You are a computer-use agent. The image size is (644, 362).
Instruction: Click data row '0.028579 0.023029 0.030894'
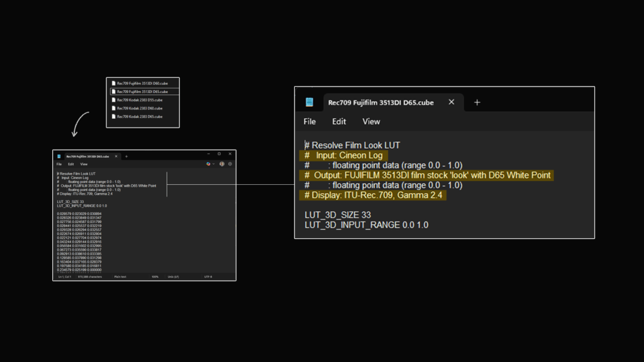pos(79,214)
